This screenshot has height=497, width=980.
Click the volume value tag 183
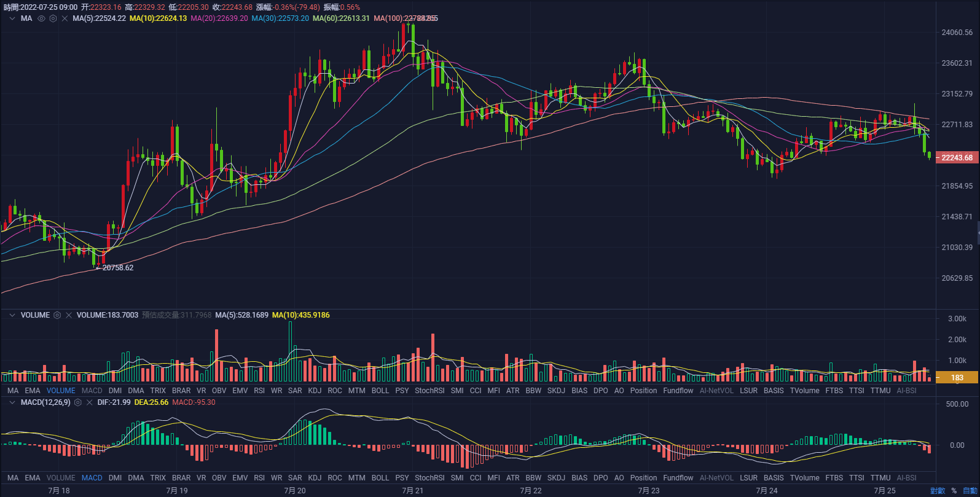pyautogui.click(x=957, y=378)
